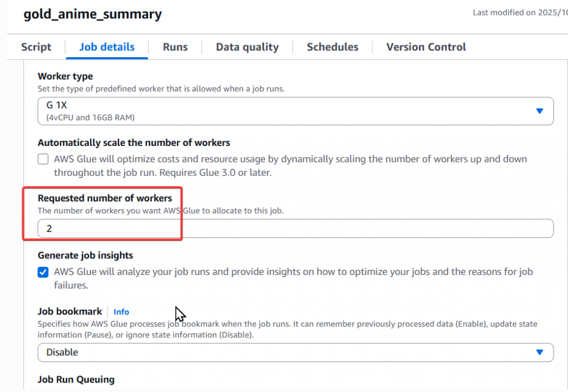Click the Last modified timestamp text
Viewport: 568px width, 392px height.
(x=520, y=13)
